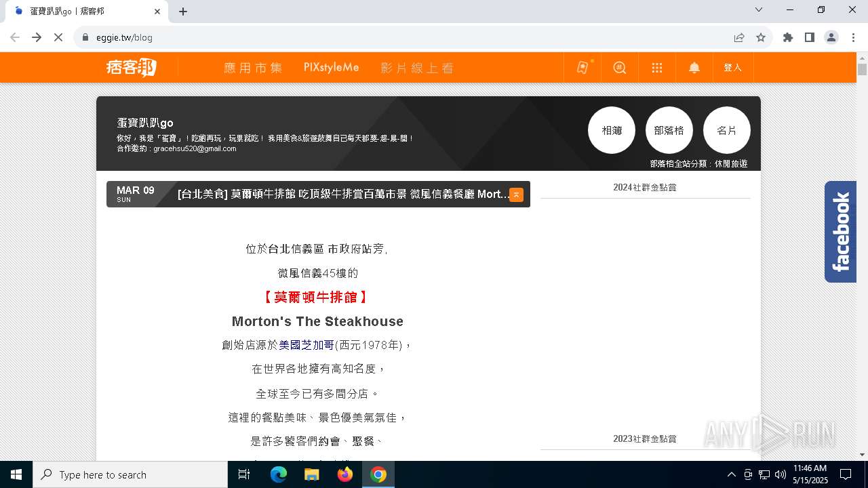Click the 美國芝加哥 link

pyautogui.click(x=307, y=345)
